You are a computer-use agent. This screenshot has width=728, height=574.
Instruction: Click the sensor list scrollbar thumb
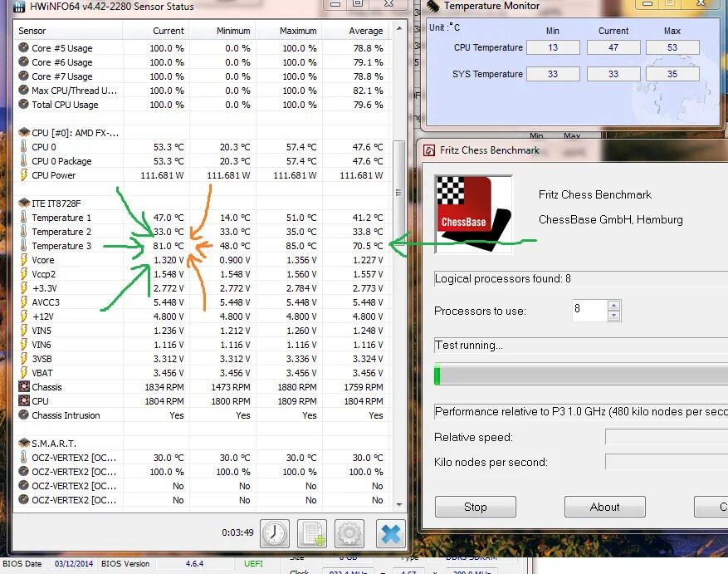398,193
